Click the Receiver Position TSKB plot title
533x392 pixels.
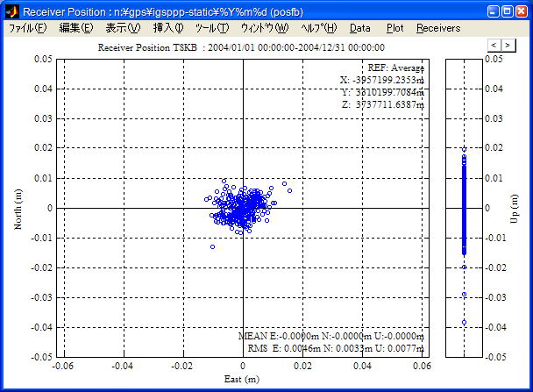click(x=241, y=48)
